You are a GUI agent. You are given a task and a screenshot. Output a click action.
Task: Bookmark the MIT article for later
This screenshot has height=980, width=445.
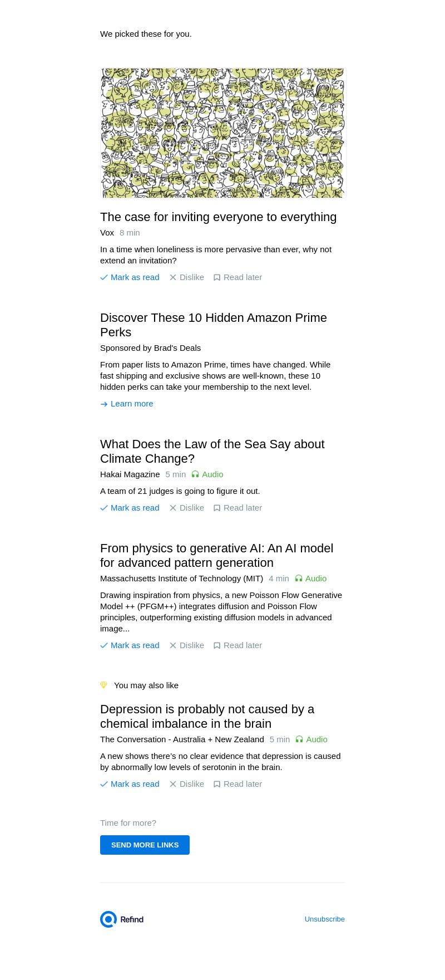[x=238, y=645]
